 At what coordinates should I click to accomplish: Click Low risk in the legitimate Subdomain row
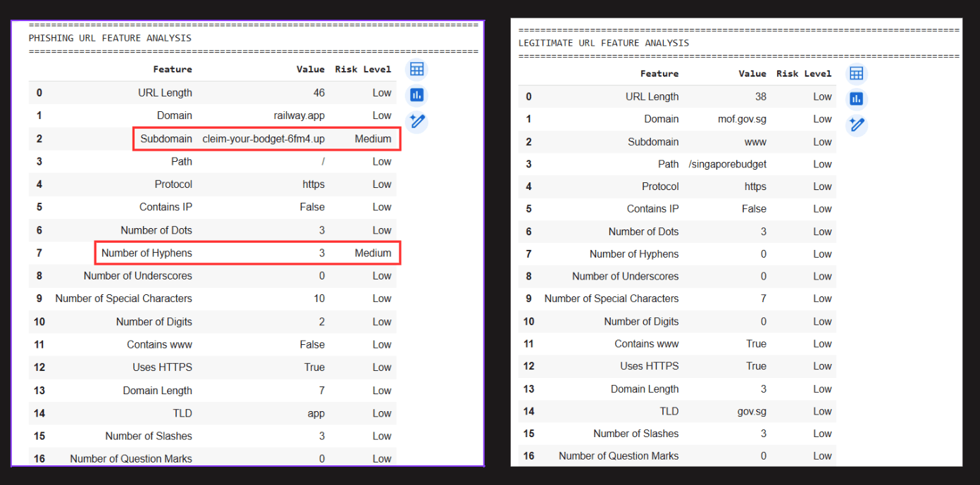(822, 141)
